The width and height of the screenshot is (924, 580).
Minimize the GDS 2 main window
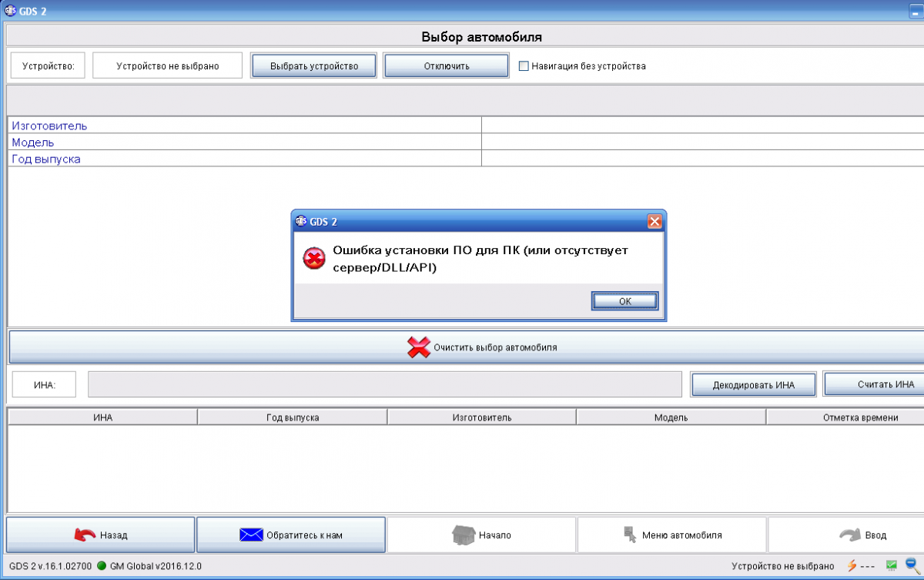(x=916, y=10)
